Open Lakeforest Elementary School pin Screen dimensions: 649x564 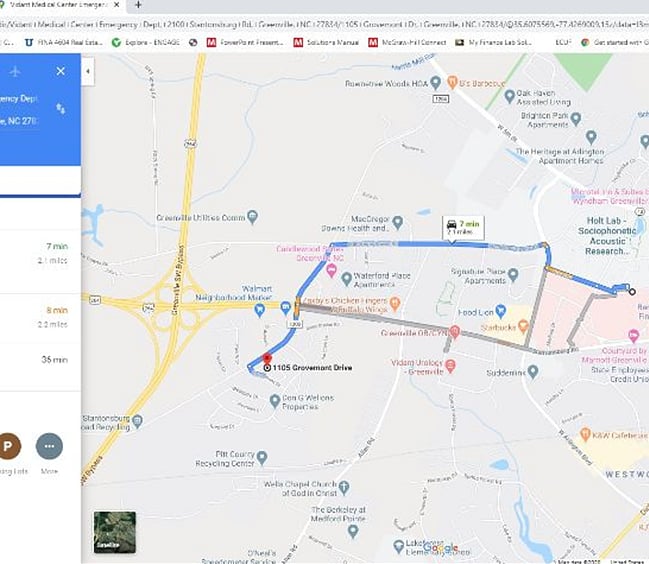[x=398, y=546]
